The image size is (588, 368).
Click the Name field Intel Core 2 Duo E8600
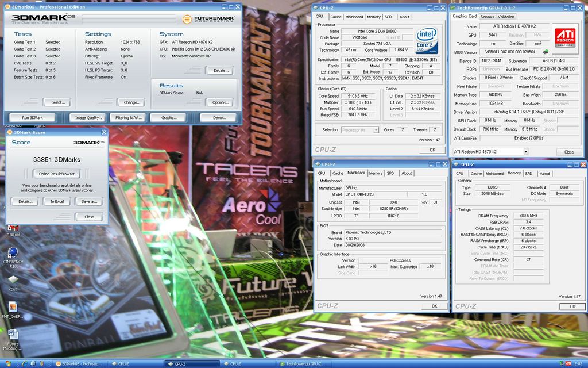pos(377,31)
